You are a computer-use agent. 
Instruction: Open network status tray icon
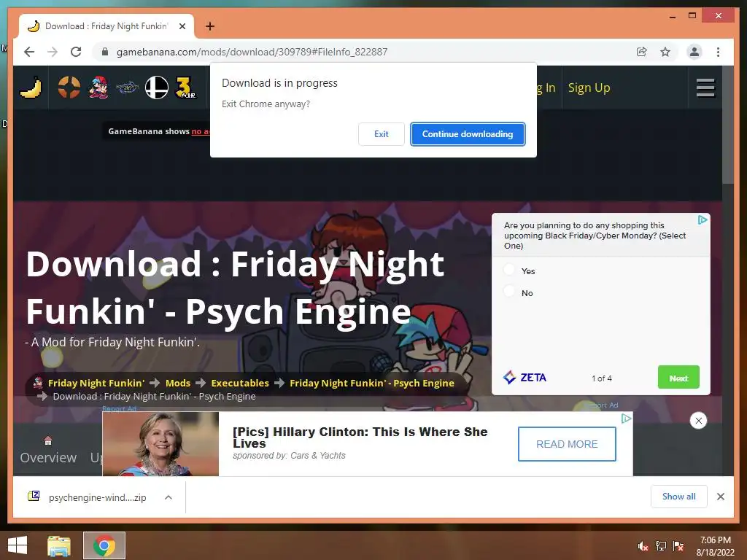coord(661,546)
